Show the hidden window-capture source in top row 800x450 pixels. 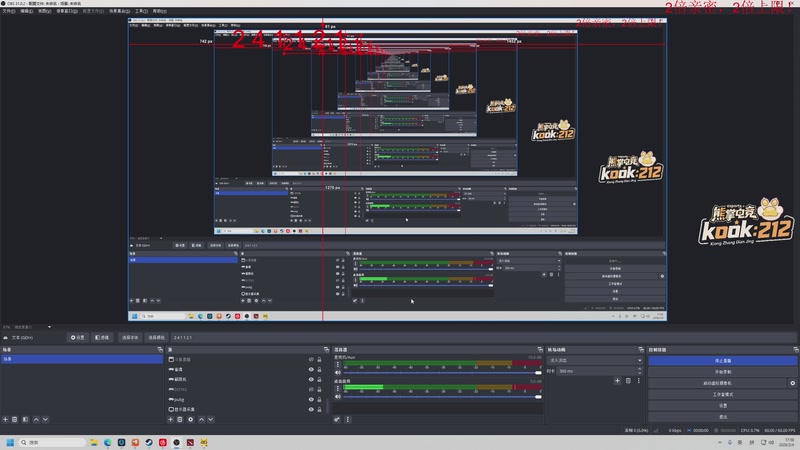311,359
